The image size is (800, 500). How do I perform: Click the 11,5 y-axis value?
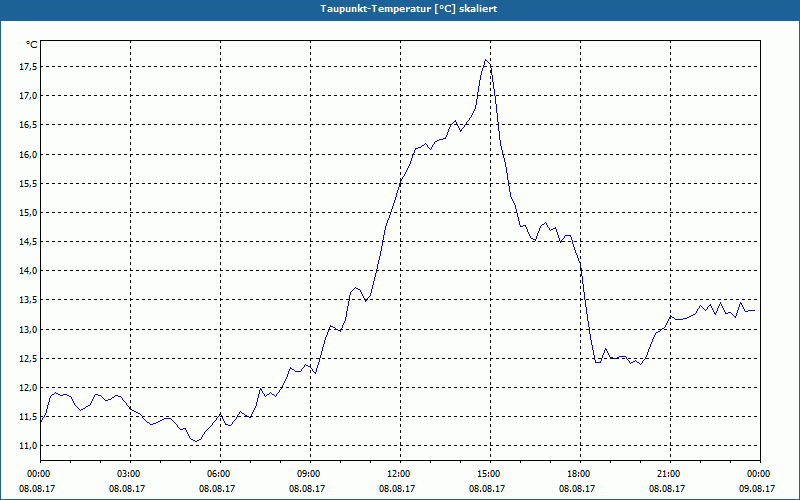[x=29, y=417]
